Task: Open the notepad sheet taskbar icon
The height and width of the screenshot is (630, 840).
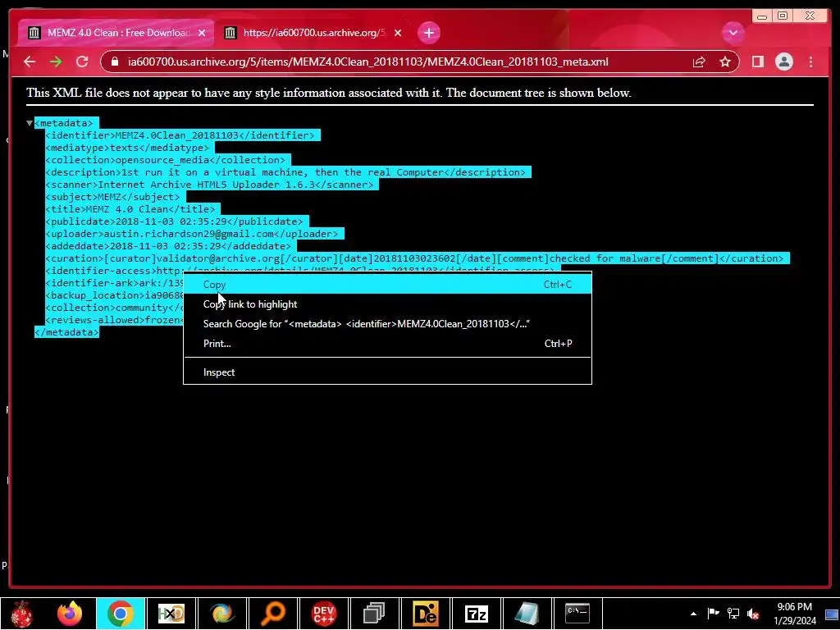Action: pos(527,614)
